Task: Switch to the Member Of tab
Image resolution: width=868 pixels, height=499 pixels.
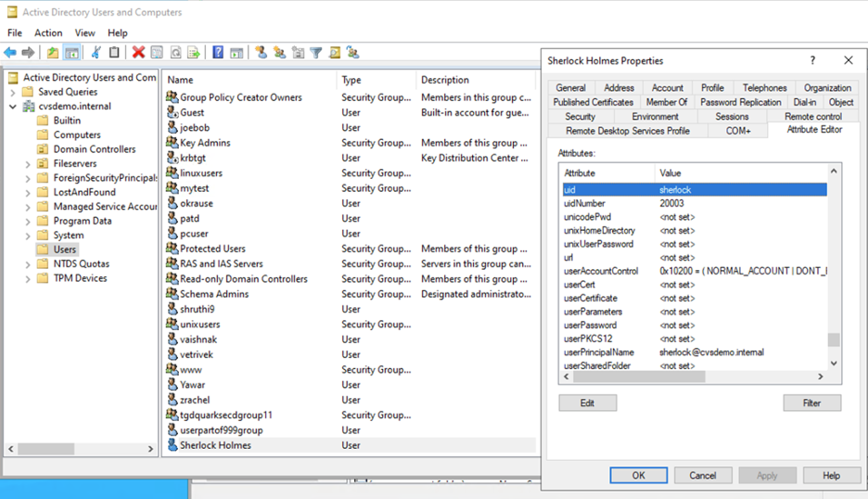Action: tap(667, 102)
